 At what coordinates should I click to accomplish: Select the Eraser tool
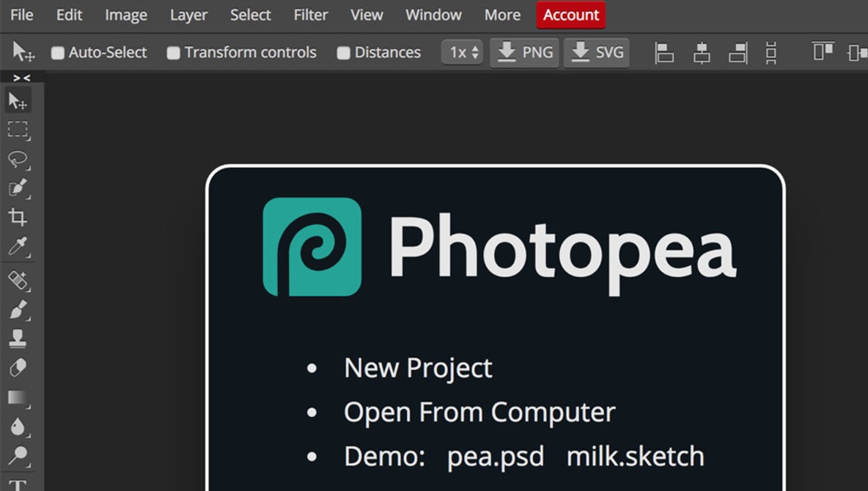tap(18, 368)
